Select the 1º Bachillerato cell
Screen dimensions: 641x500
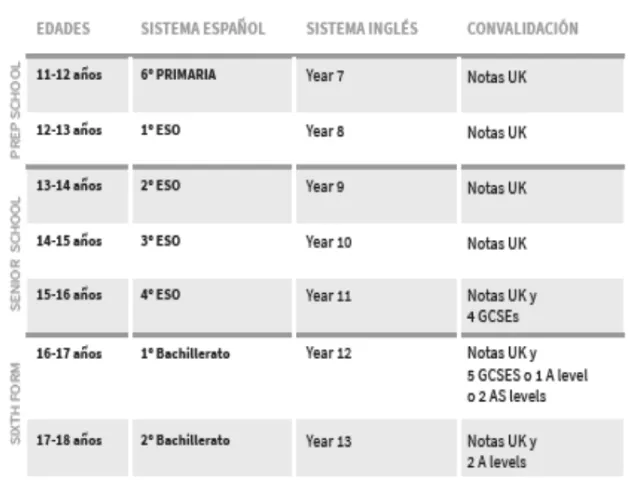pyautogui.click(x=186, y=353)
